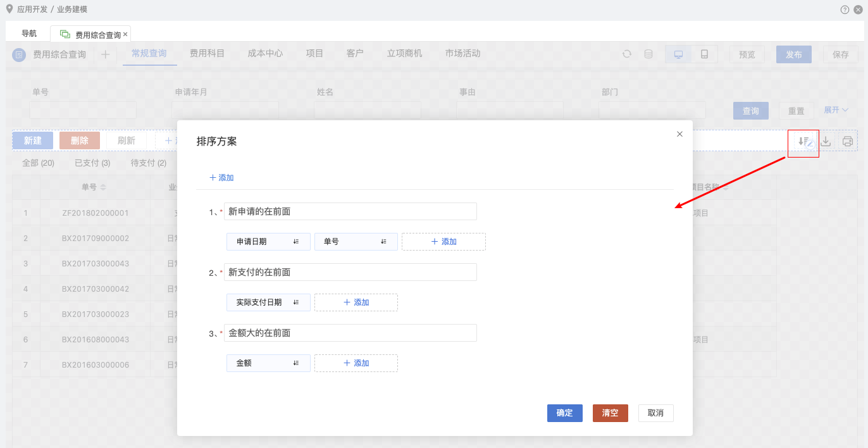This screenshot has height=448, width=868.
Task: Open the 市场活动 tab
Action: click(463, 54)
